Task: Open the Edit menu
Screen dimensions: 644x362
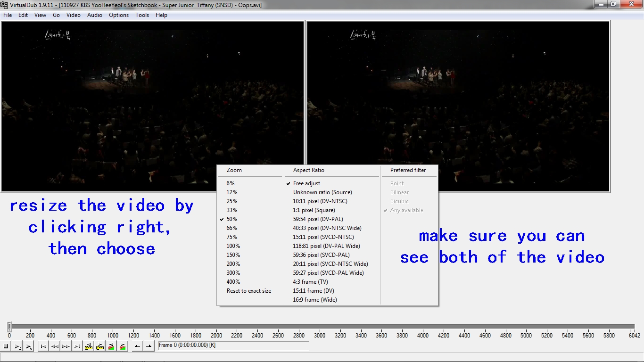Action: coord(23,15)
